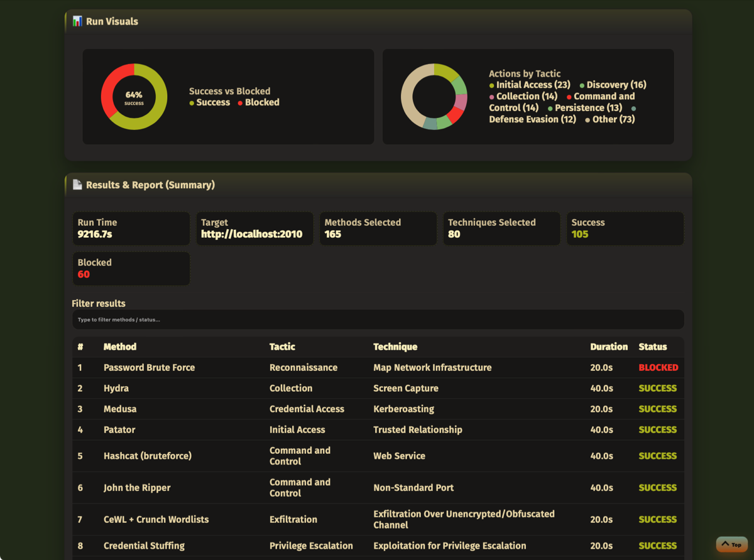Click the Tactic column header

[x=282, y=347]
